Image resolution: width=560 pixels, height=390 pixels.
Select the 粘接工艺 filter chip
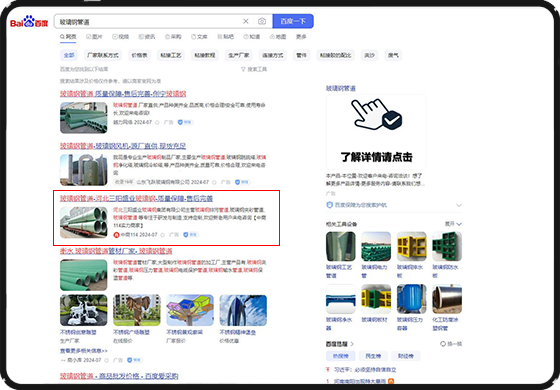[171, 55]
